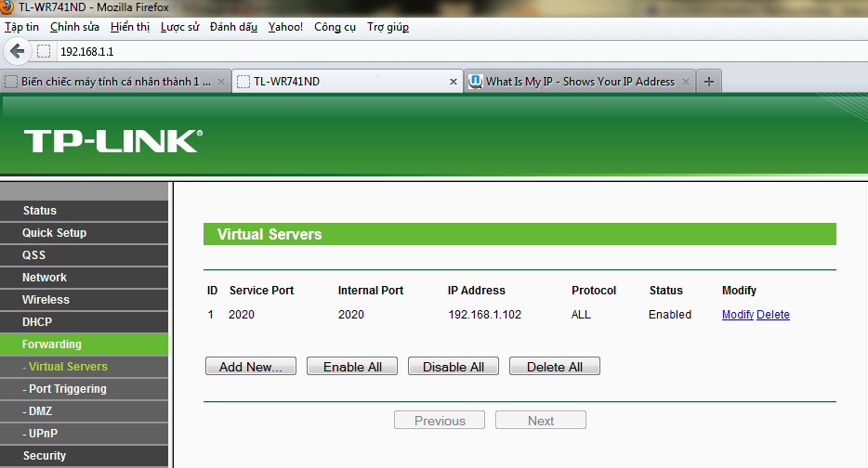Click the Protocol column header
Image resolution: width=868 pixels, height=468 pixels.
pyautogui.click(x=594, y=291)
